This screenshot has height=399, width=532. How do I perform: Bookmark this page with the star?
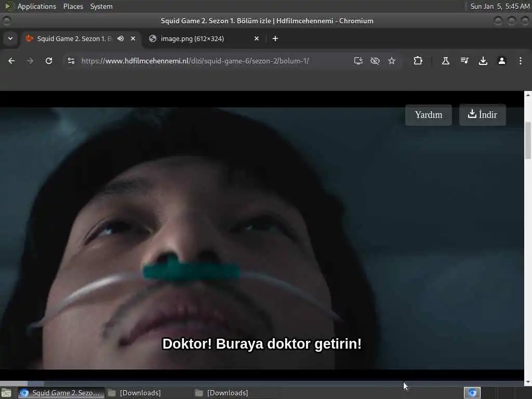(x=392, y=61)
